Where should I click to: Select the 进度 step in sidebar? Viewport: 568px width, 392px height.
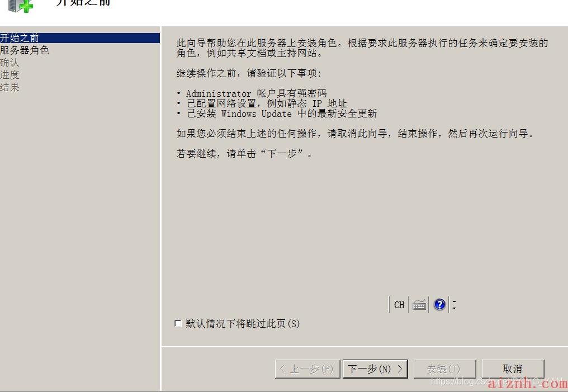pos(10,75)
